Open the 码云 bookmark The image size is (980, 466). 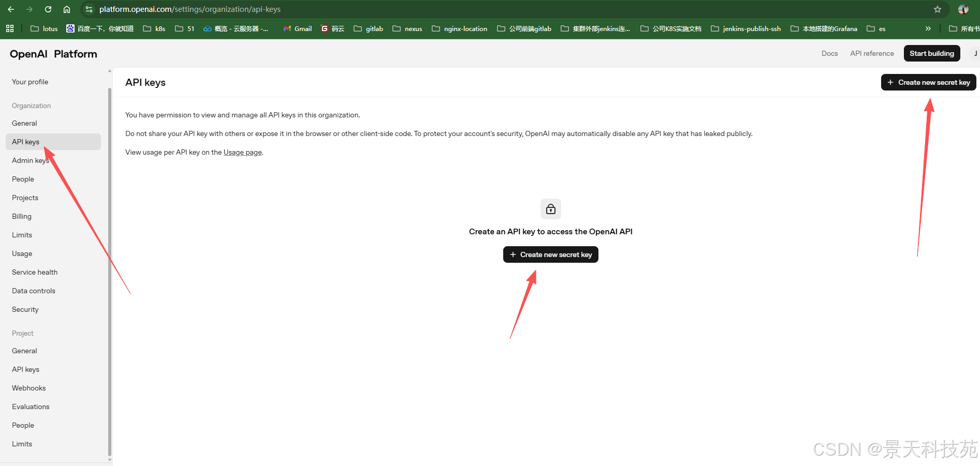(x=332, y=28)
